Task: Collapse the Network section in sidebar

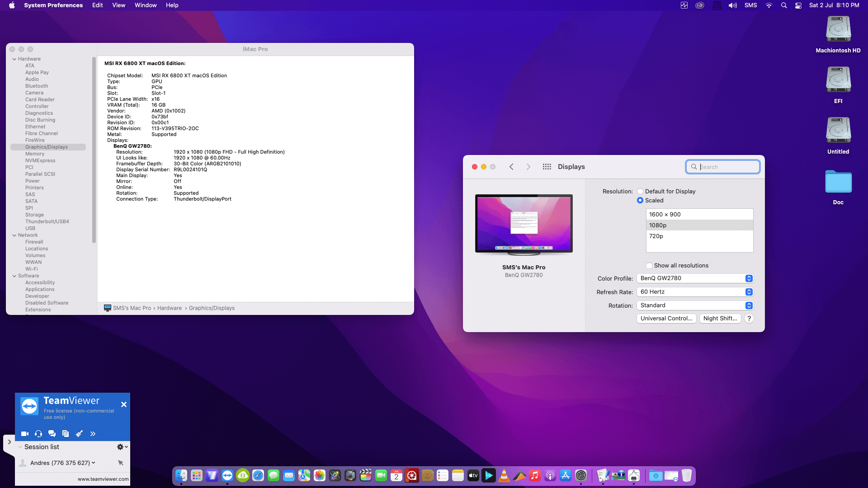Action: (14, 235)
